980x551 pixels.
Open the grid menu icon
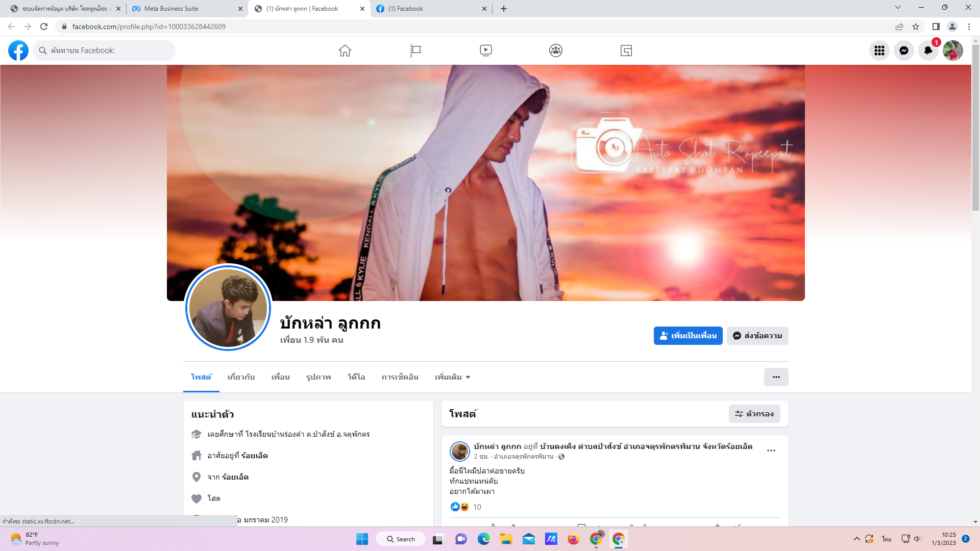[879, 51]
